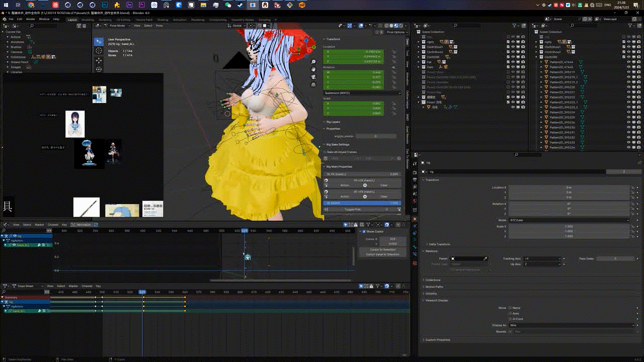
Task: Hide Pattern2D_47644 eye in right outliner
Action: 629,62
